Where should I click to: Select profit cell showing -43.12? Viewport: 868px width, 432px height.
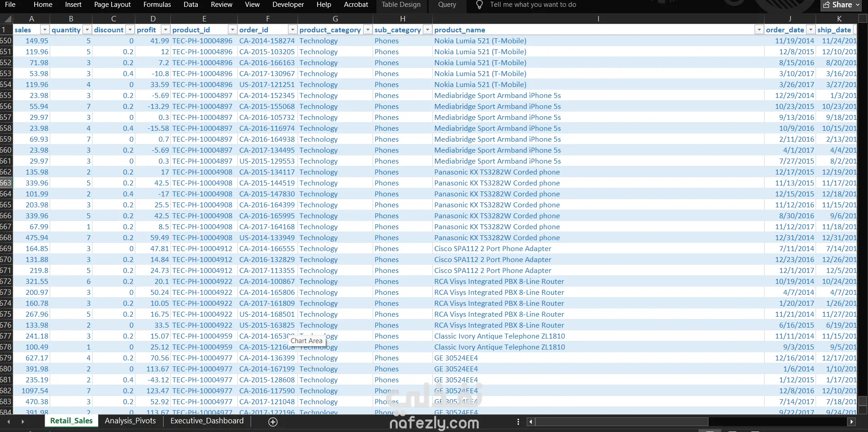(x=153, y=380)
